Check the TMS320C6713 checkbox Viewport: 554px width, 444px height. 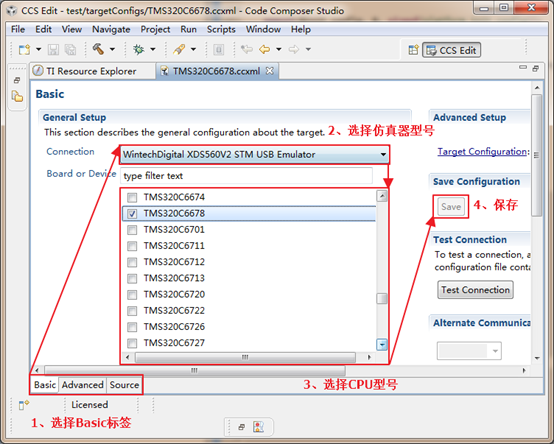click(132, 279)
